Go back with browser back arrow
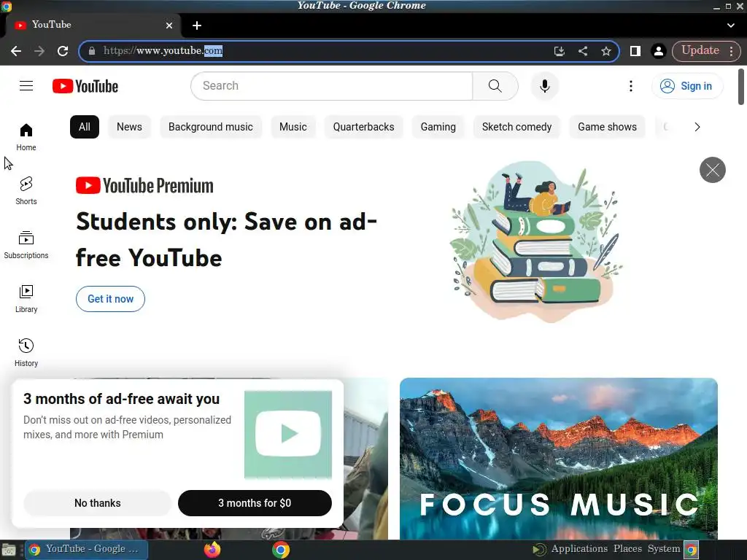 pyautogui.click(x=16, y=51)
